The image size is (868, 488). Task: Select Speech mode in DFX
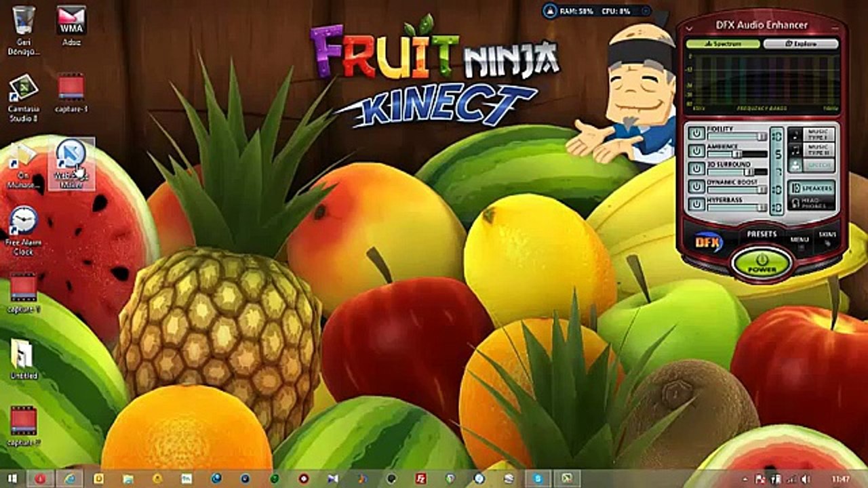pyautogui.click(x=812, y=165)
